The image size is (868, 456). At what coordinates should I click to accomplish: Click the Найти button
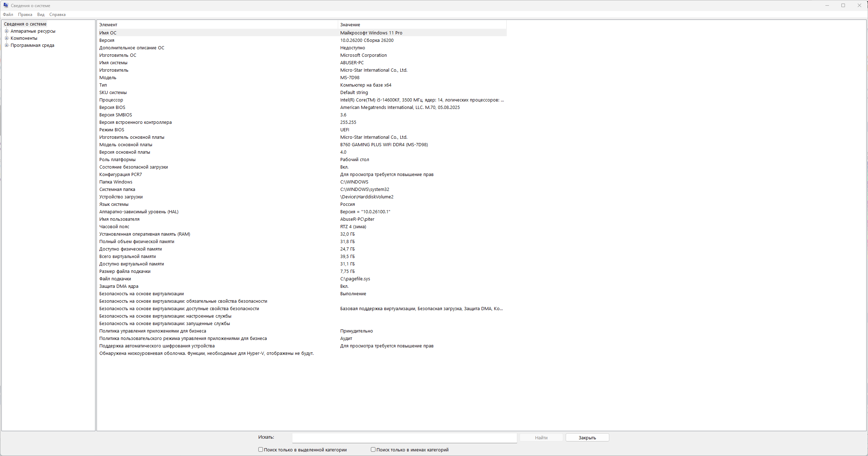[x=541, y=438]
